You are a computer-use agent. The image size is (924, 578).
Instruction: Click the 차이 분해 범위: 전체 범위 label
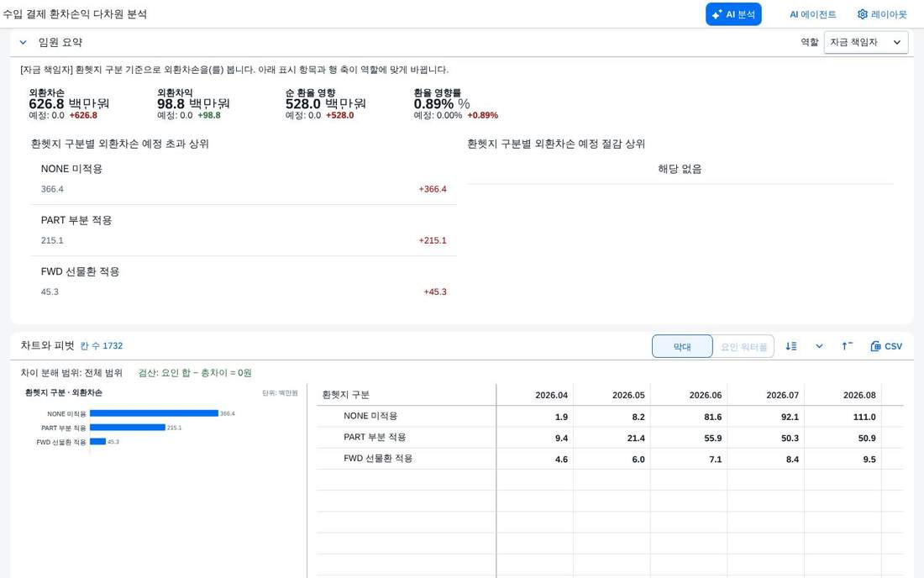point(71,373)
